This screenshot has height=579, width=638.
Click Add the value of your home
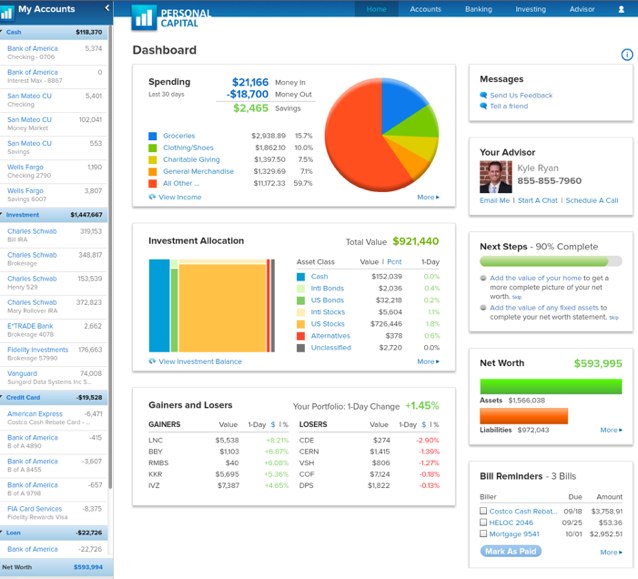pyautogui.click(x=535, y=278)
